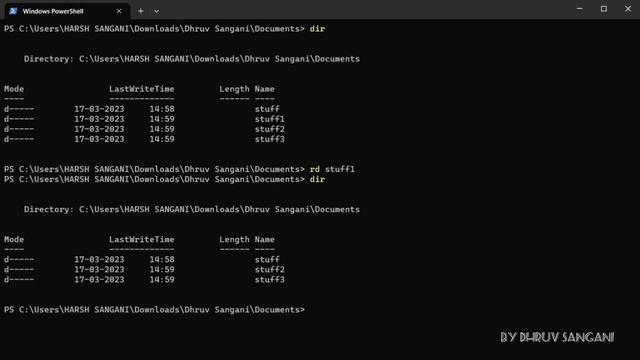Click the first 'Name' column header

tap(264, 89)
